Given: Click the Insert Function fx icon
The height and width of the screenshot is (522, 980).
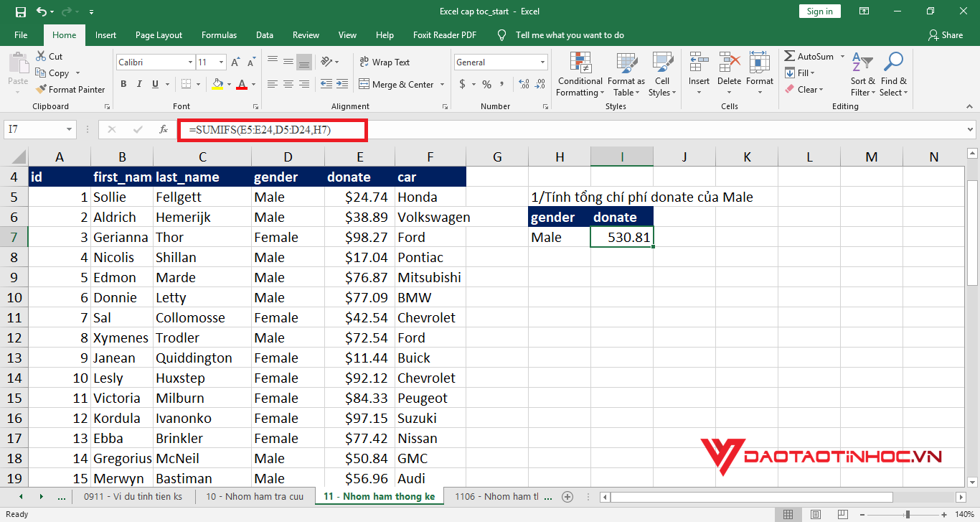Looking at the screenshot, I should coord(164,130).
